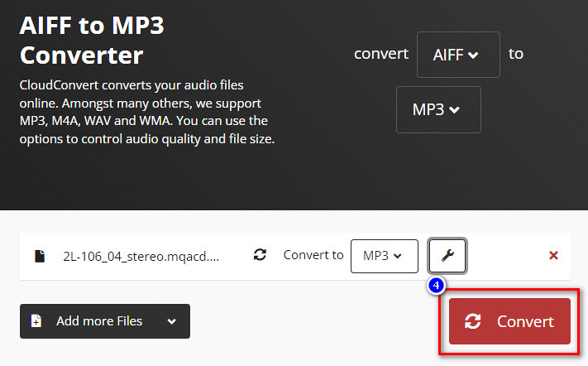
Task: Click the "Convert to" label
Action: (x=313, y=255)
